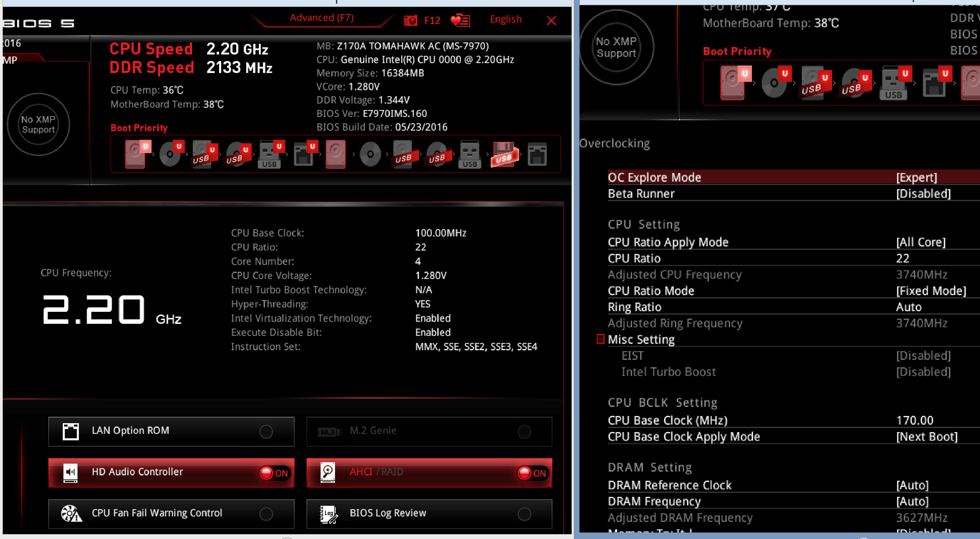Open the Beta Runner [Disabled] setting

coord(923,194)
